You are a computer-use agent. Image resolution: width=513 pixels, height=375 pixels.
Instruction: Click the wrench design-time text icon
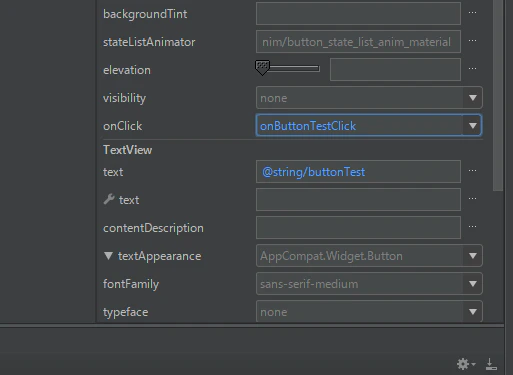click(x=109, y=199)
